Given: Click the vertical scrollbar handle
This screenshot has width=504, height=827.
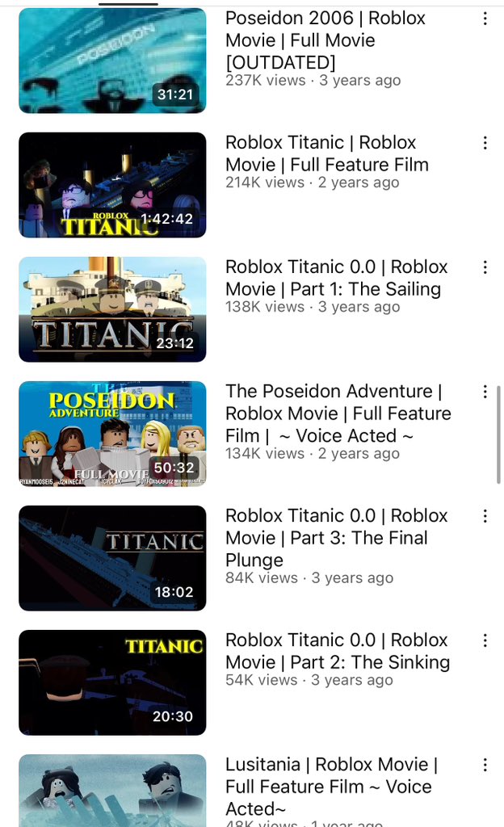Looking at the screenshot, I should (498, 434).
